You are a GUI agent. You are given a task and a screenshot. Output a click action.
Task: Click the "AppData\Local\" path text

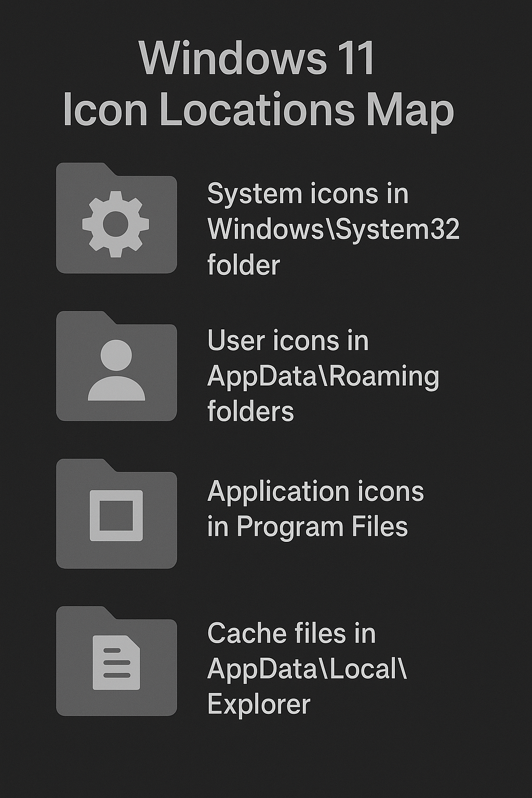click(x=307, y=669)
